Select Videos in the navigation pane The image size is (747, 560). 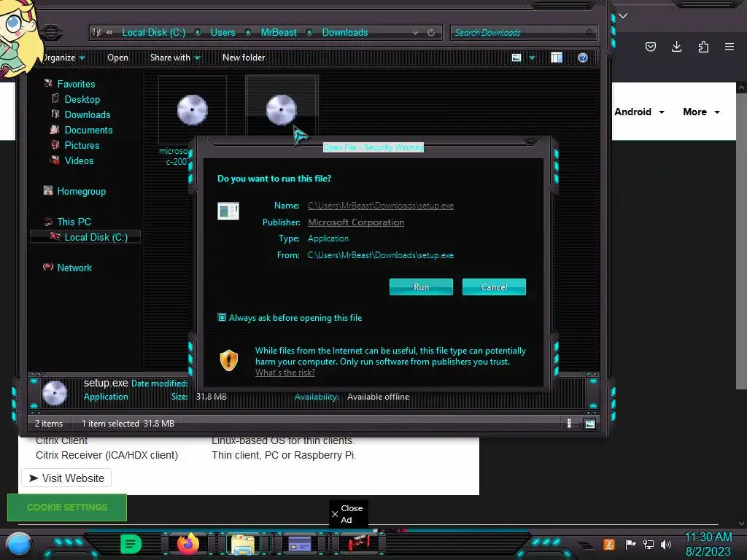[79, 160]
